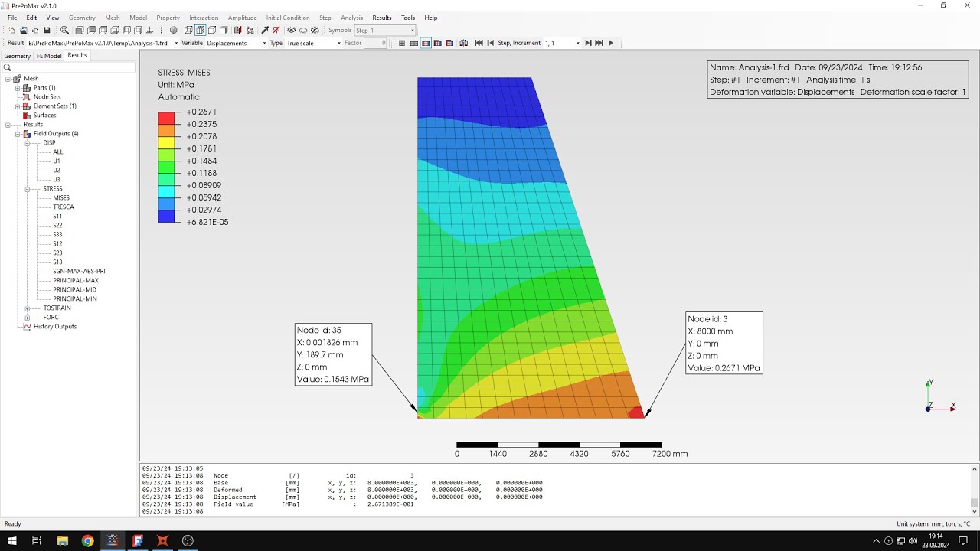980x551 pixels.
Task: Select undeformed view grid icon
Action: (x=402, y=43)
